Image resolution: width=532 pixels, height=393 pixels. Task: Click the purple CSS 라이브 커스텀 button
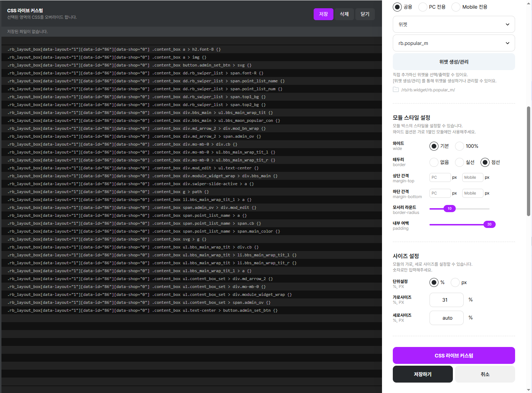tap(454, 355)
